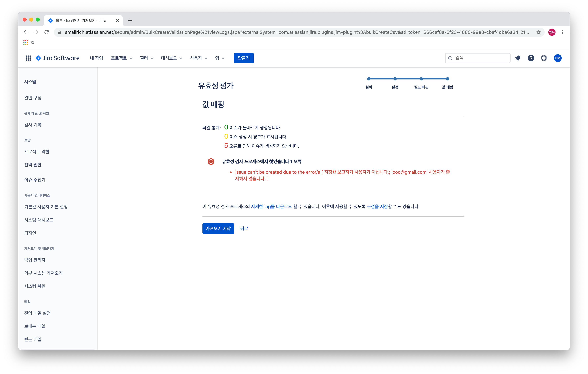Image resolution: width=588 pixels, height=374 pixels.
Task: Open the help question mark icon
Action: [x=531, y=58]
